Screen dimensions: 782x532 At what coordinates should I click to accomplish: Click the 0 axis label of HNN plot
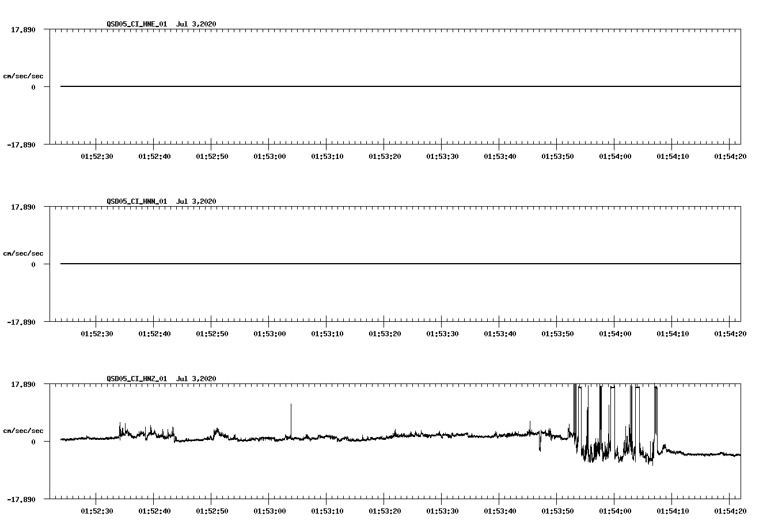pyautogui.click(x=33, y=264)
